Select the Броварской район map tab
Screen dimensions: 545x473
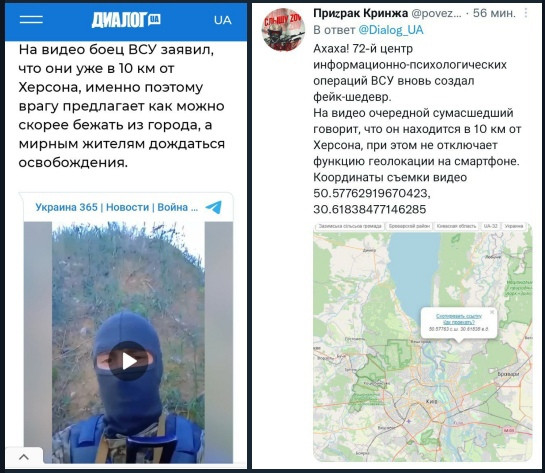pyautogui.click(x=409, y=226)
